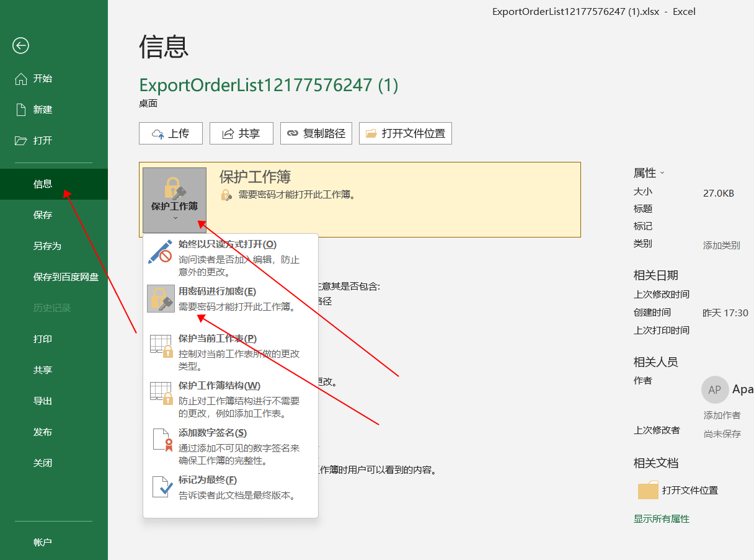
Task: Open the 另存为 tab in sidebar
Action: [x=47, y=246]
